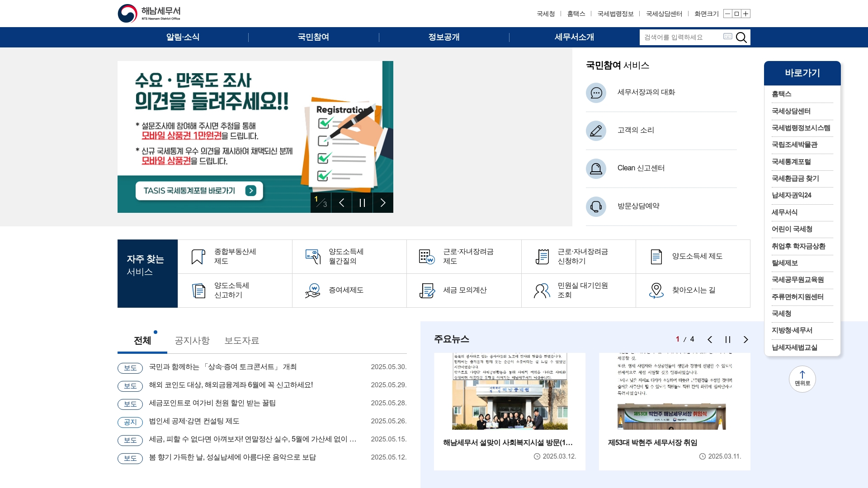The image size is (868, 488).
Task: Open the 세무서소개 menu
Action: pyautogui.click(x=574, y=37)
